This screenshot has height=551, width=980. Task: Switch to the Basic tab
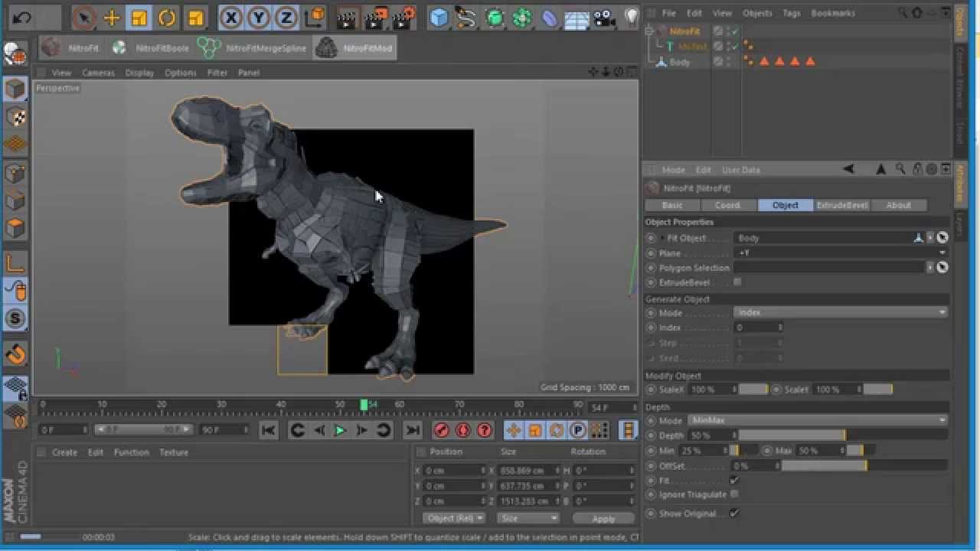coord(672,205)
